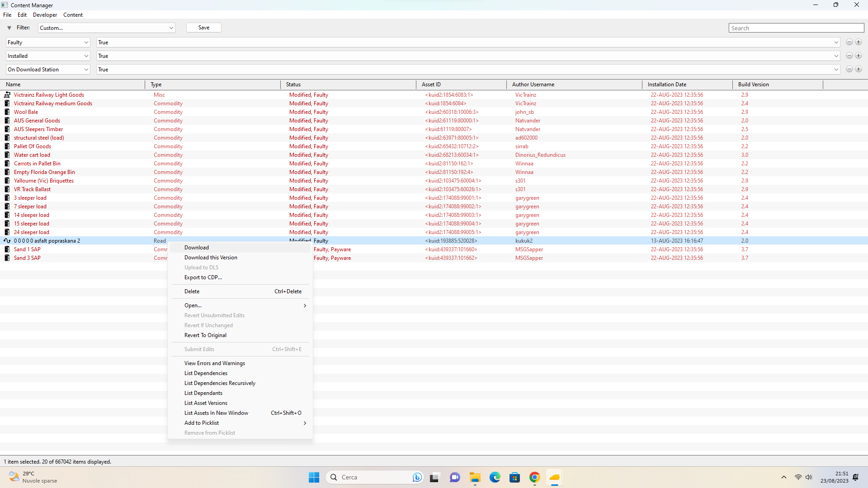Sort by the Build Version column header
The image size is (868, 488).
tap(778, 84)
